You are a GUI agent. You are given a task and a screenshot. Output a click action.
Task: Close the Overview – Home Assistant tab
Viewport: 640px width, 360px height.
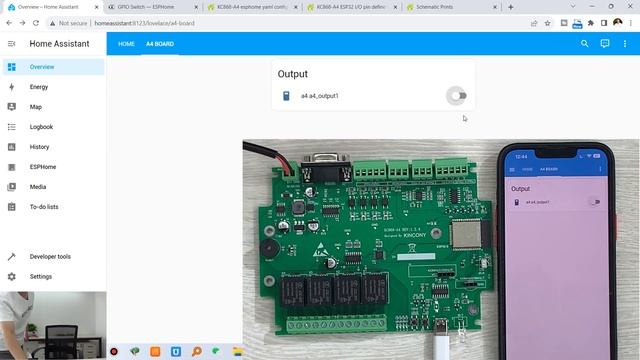tap(96, 7)
